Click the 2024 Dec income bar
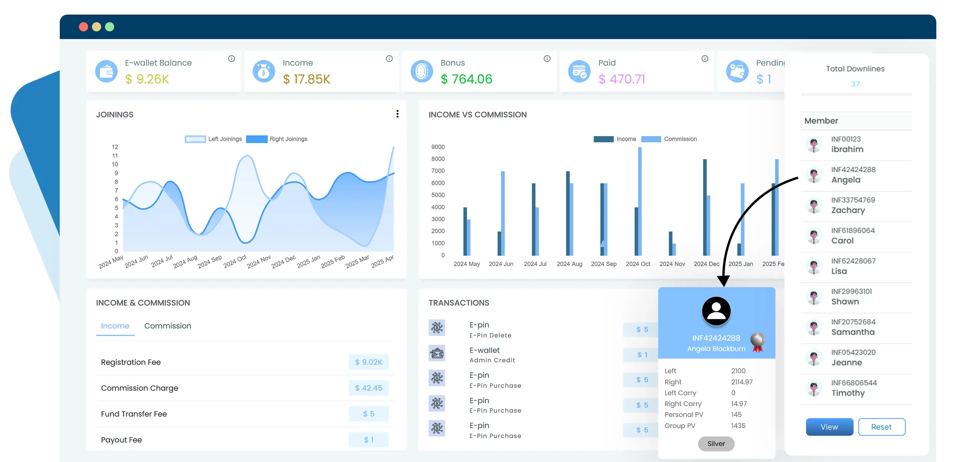Image resolution: width=980 pixels, height=462 pixels. click(x=705, y=207)
